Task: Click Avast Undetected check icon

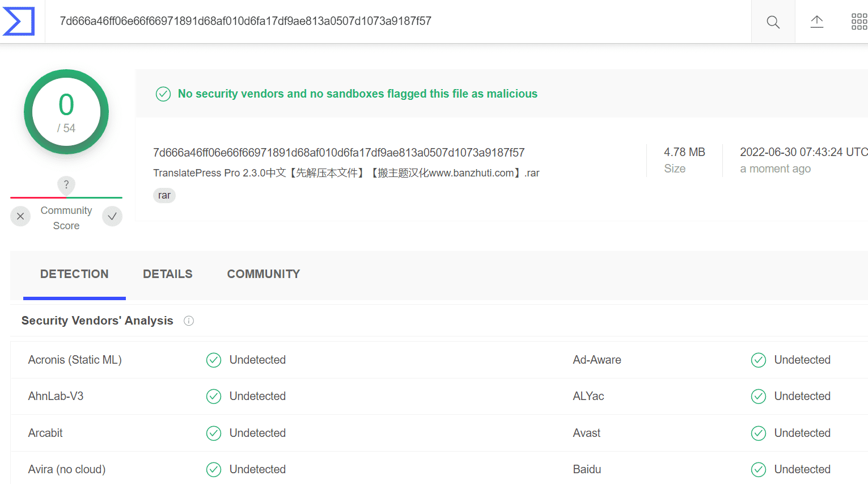Action: click(x=759, y=434)
